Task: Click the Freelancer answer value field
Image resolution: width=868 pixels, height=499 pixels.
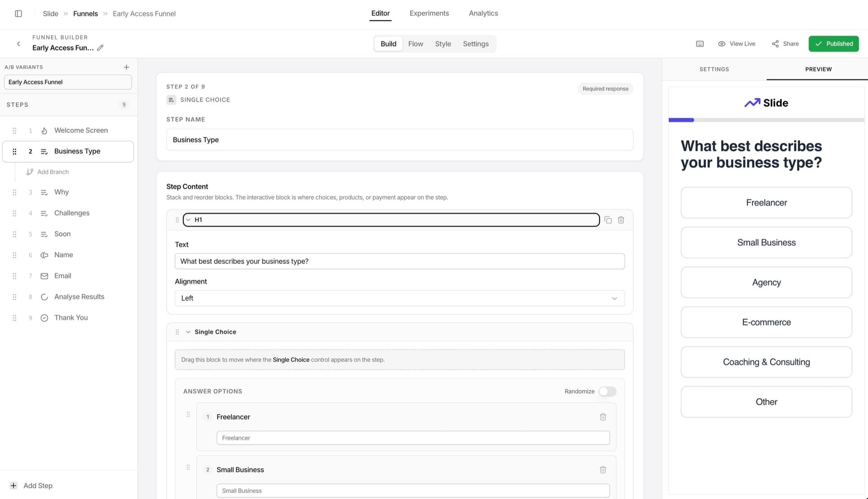Action: pos(413,438)
